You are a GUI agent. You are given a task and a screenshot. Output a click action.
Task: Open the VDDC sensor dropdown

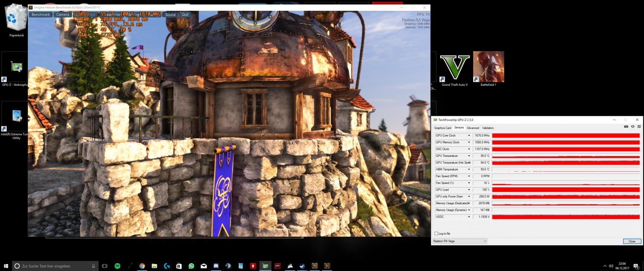point(469,217)
